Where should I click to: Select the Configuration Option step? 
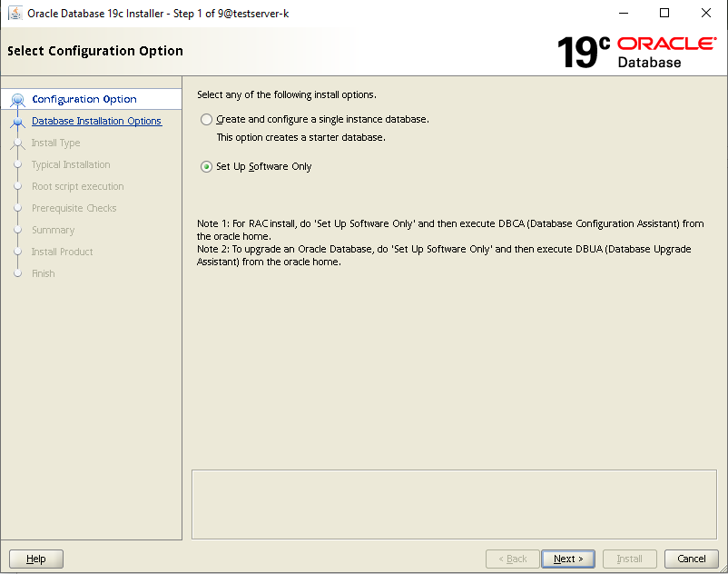[x=84, y=99]
